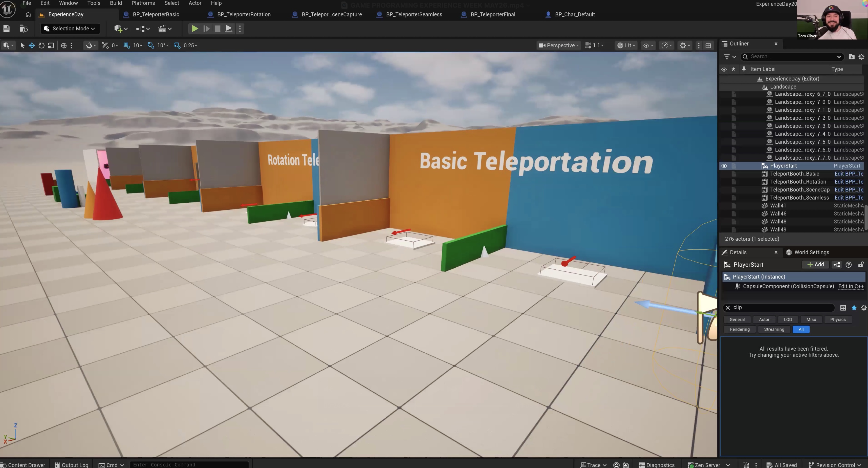Open the Blueprints toolbar dropdown
Viewport: 868px width, 468px height.
tap(143, 29)
